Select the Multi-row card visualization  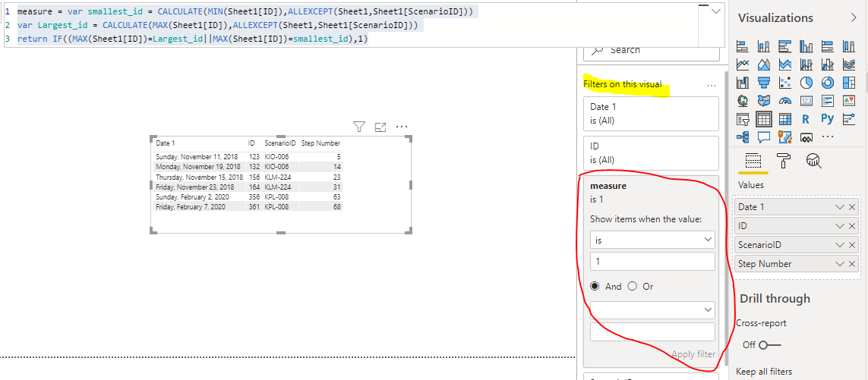828,101
